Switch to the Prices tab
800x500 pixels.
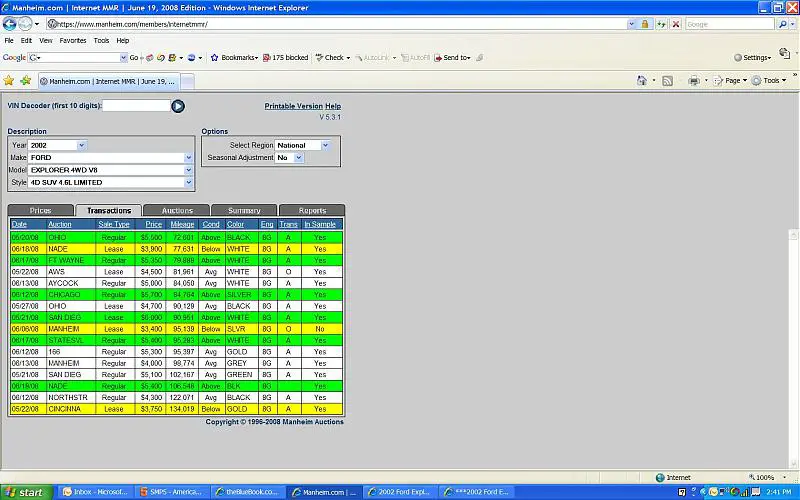tap(40, 210)
